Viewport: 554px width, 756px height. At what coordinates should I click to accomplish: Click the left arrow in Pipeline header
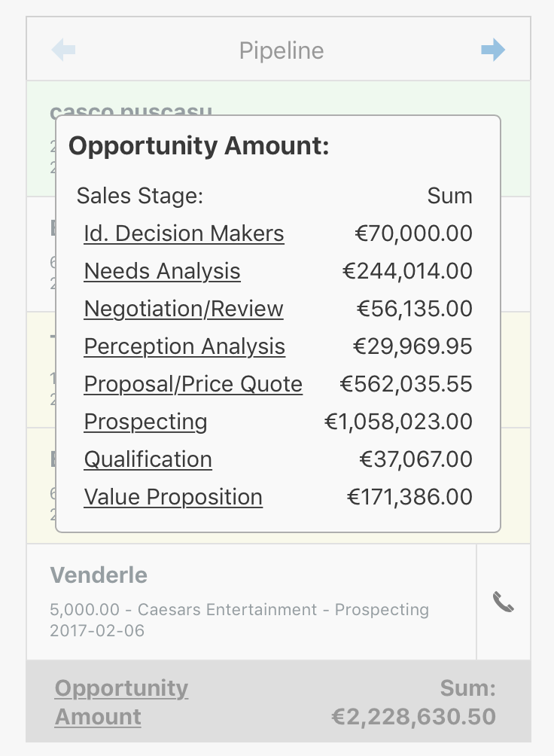pos(63,50)
